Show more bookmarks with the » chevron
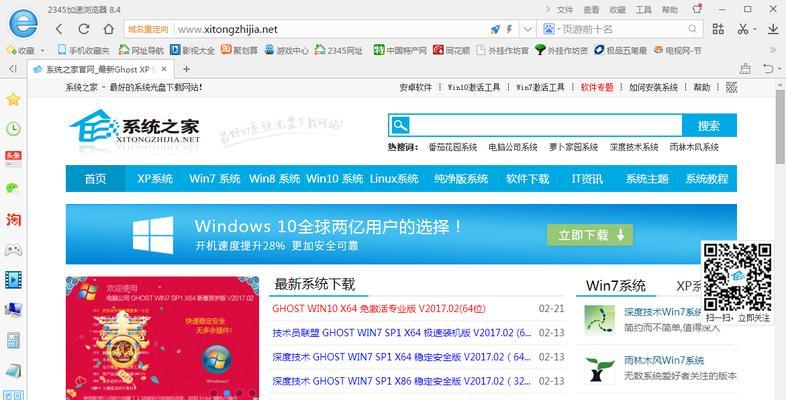Screen dimensions: 786x400 coord(772,50)
